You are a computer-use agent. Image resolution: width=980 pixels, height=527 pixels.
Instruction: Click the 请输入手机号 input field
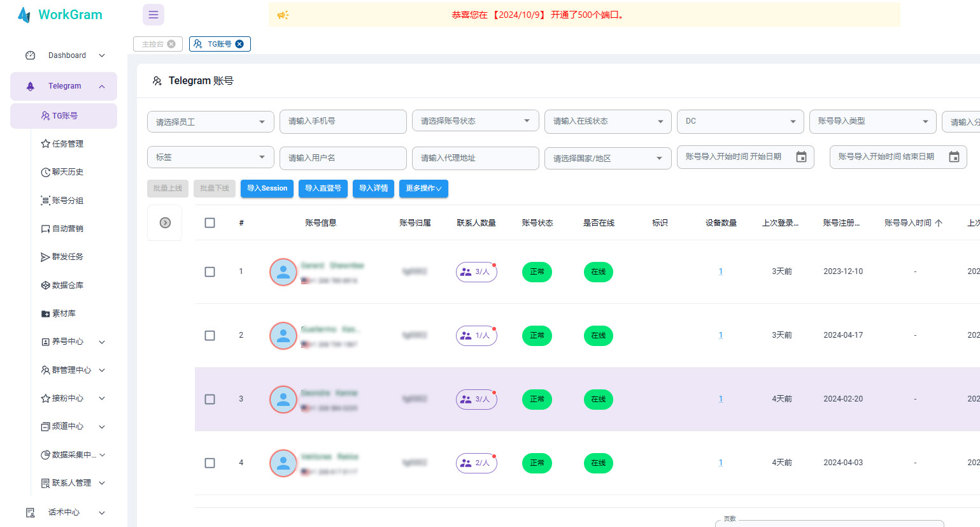coord(343,122)
